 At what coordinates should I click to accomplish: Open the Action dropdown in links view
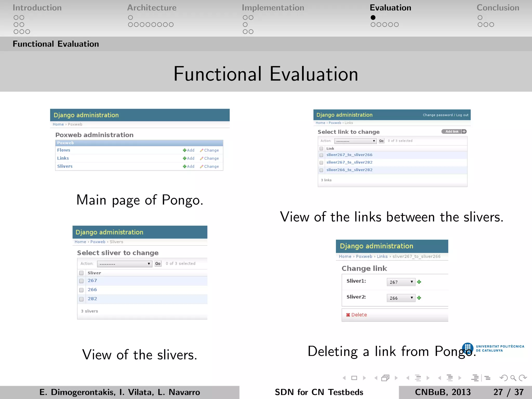tap(355, 141)
